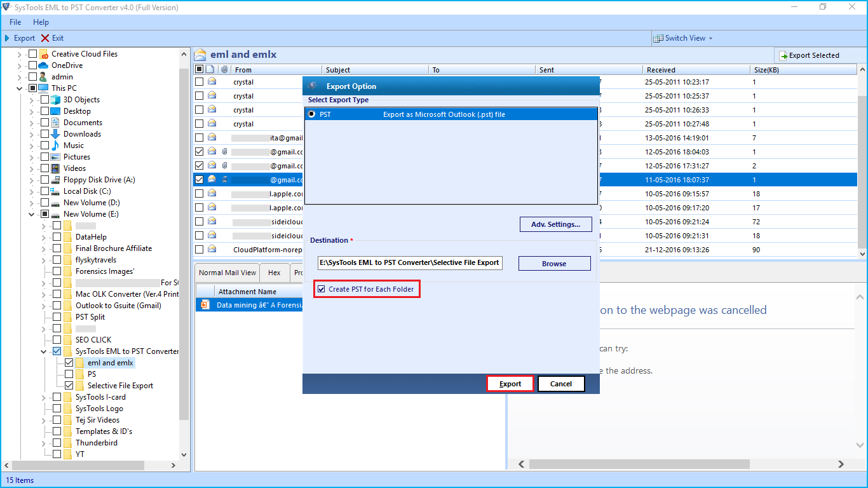868x488 pixels.
Task: Expand the Thunderbird folder node
Action: point(44,443)
